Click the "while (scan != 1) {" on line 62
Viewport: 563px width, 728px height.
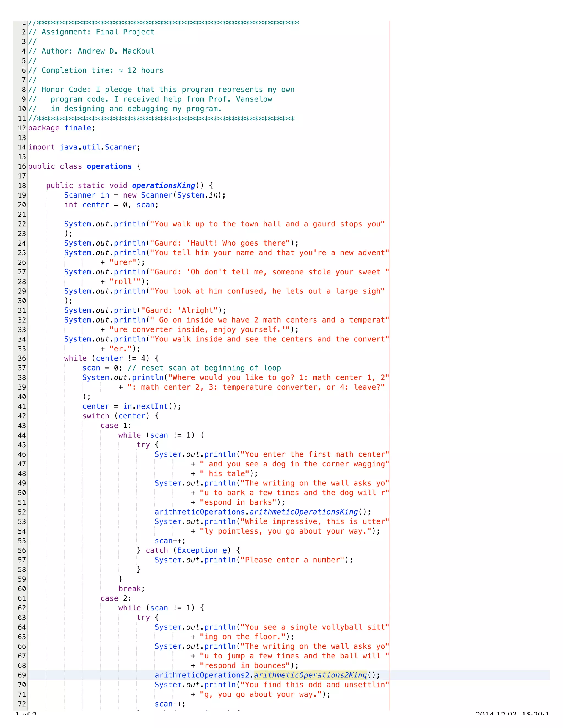pos(161,608)
